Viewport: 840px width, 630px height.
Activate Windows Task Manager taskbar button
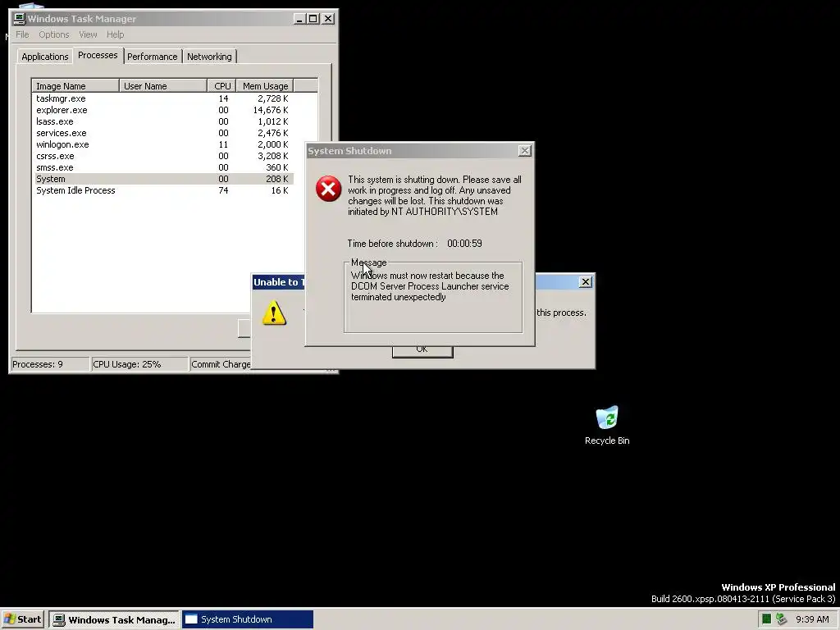(x=115, y=620)
